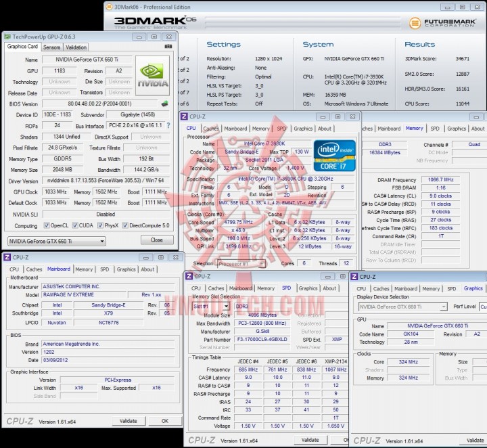
Task: Open the Processor #1 selection dropdown
Action: (x=241, y=264)
